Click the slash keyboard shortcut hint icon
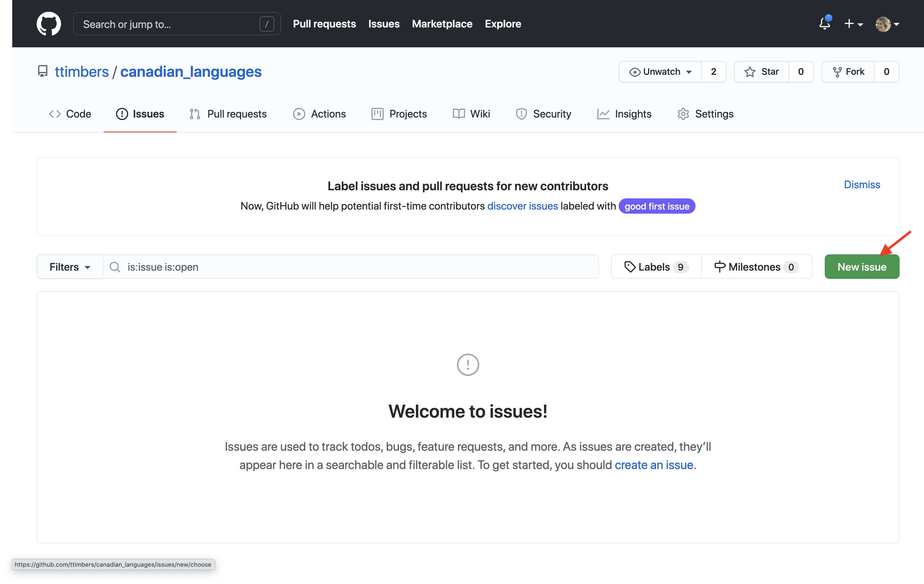This screenshot has height=584, width=924. tap(267, 24)
